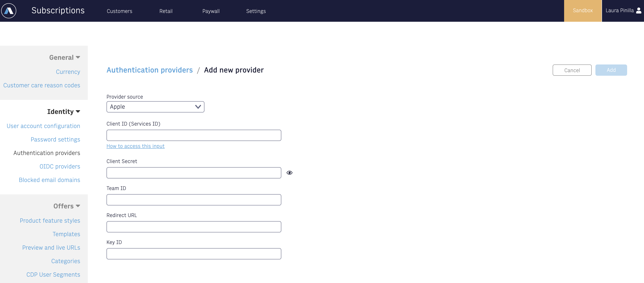Click 'How to access this input' link

(136, 145)
